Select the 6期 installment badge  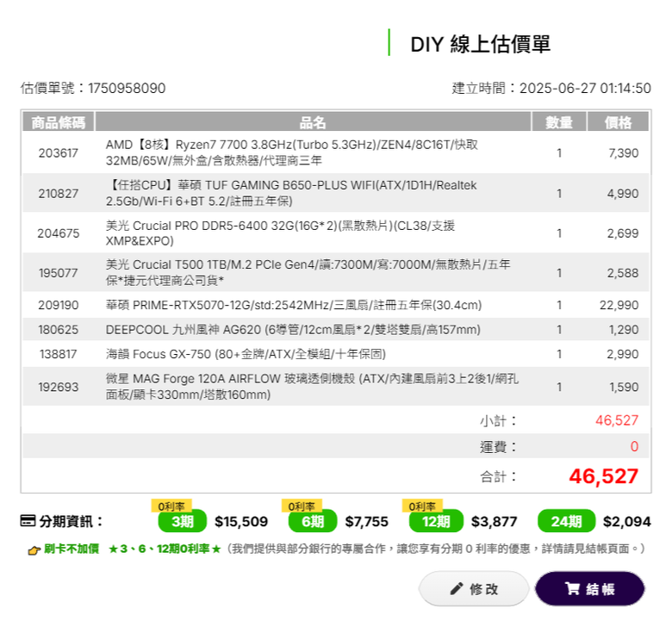click(313, 521)
